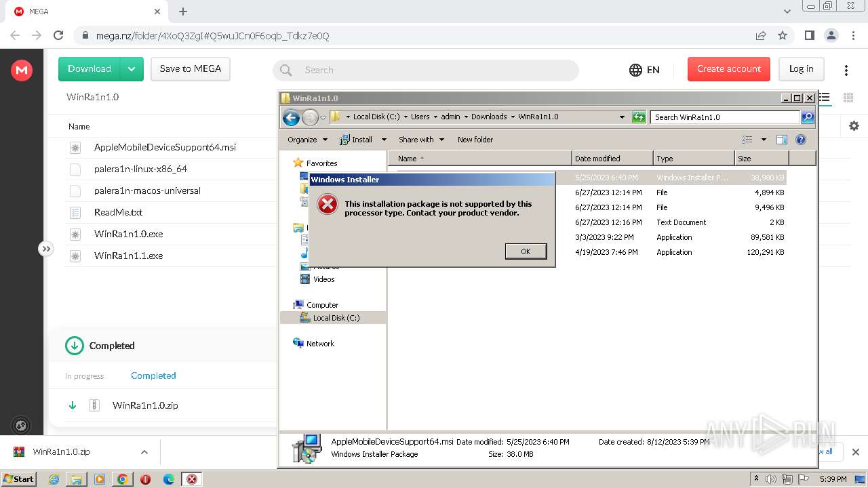Open the Explorer view options dropdown arrow
This screenshot has width=868, height=488.
click(x=764, y=140)
